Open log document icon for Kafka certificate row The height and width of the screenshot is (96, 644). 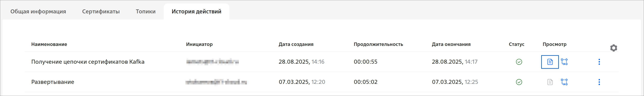[x=550, y=62]
